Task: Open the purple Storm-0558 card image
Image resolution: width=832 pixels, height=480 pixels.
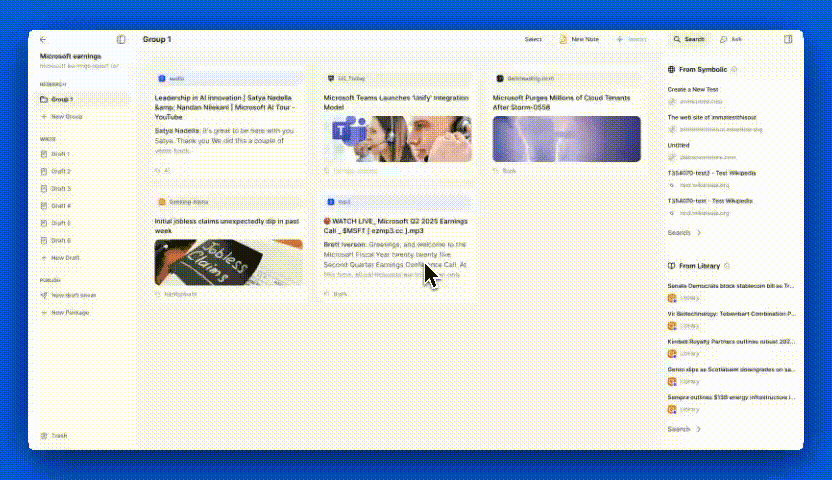Action: pos(566,139)
